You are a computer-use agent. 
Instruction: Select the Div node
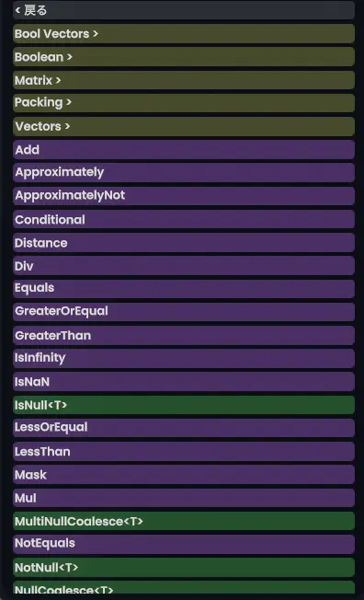[184, 266]
